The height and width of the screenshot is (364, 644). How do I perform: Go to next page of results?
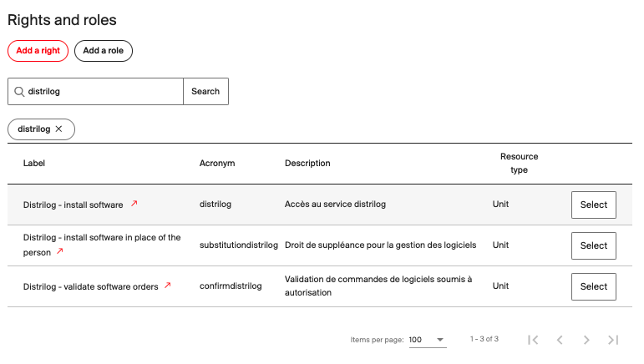[586, 340]
